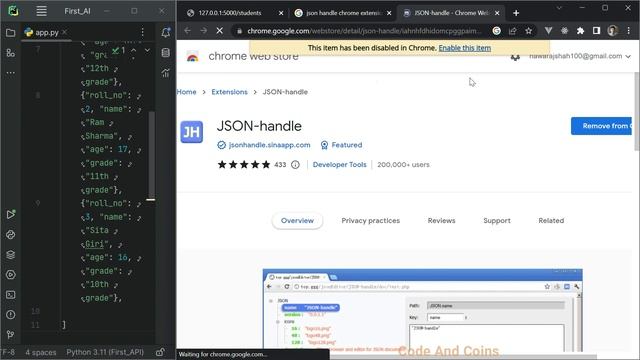Open First_AI project dropdown
The height and width of the screenshot is (360, 640).
(77, 11)
